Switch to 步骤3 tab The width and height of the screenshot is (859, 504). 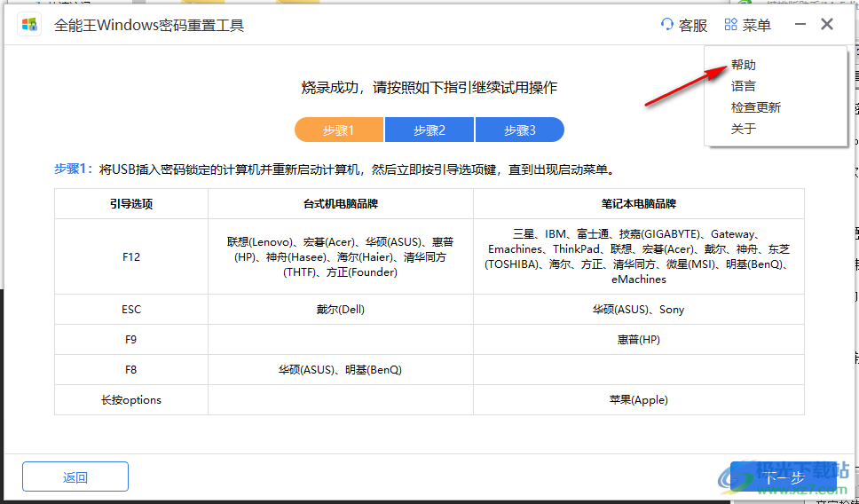coord(520,130)
